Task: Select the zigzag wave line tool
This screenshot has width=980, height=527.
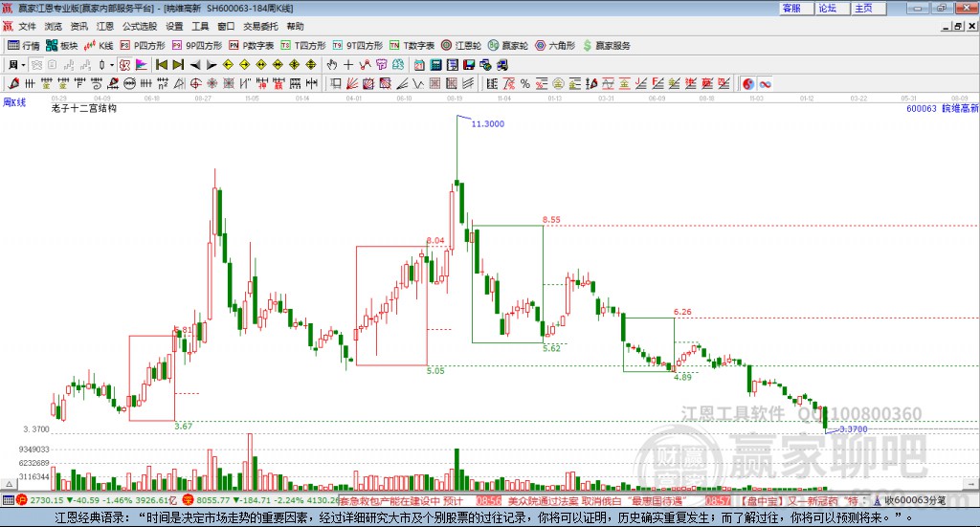Action: pyautogui.click(x=417, y=83)
